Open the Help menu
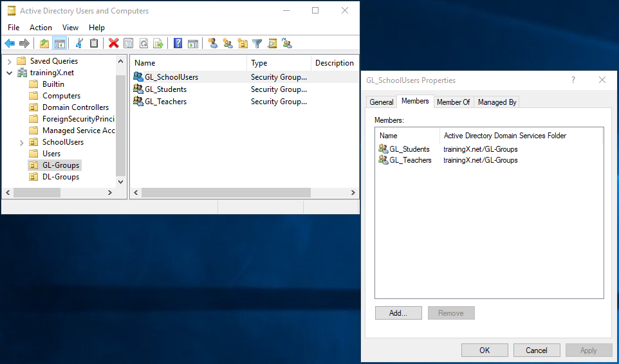This screenshot has height=364, width=619. tap(97, 28)
